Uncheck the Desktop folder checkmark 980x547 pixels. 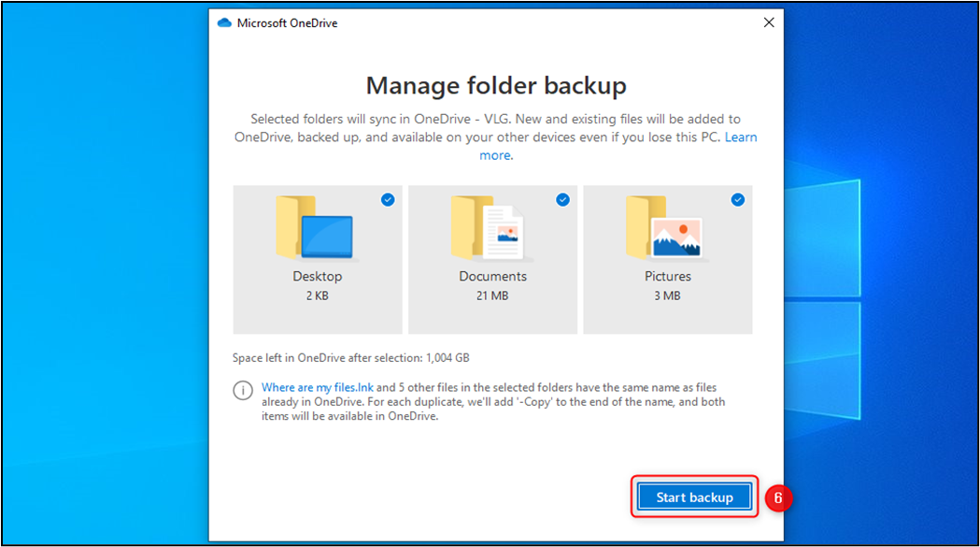388,200
